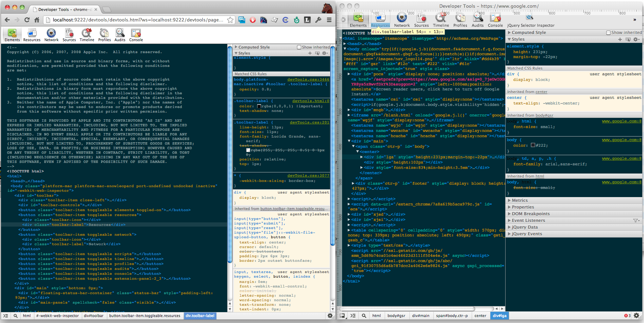Click rgba(0,0,0,1) color swatch
The width and height of the screenshot is (644, 323).
[x=259, y=106]
